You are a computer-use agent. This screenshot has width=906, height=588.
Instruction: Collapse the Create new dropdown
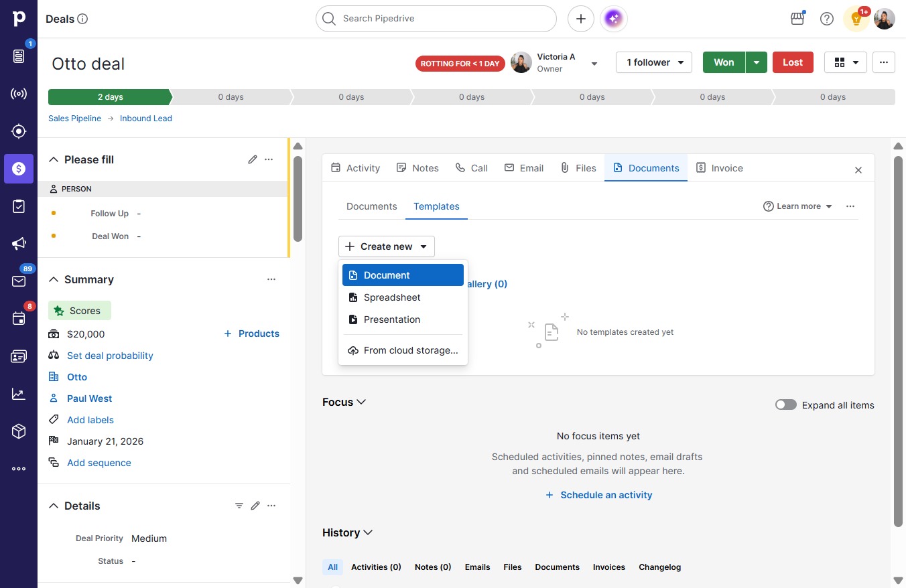coord(387,246)
